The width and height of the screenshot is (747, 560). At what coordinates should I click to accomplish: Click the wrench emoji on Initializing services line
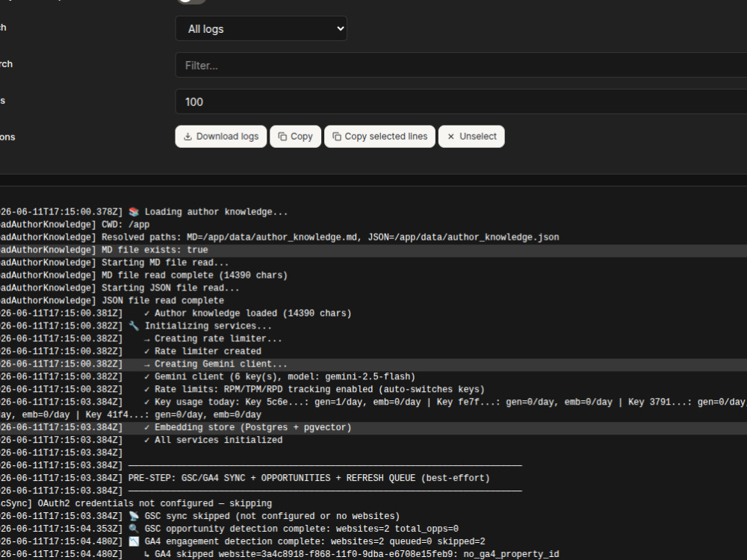[x=134, y=326]
